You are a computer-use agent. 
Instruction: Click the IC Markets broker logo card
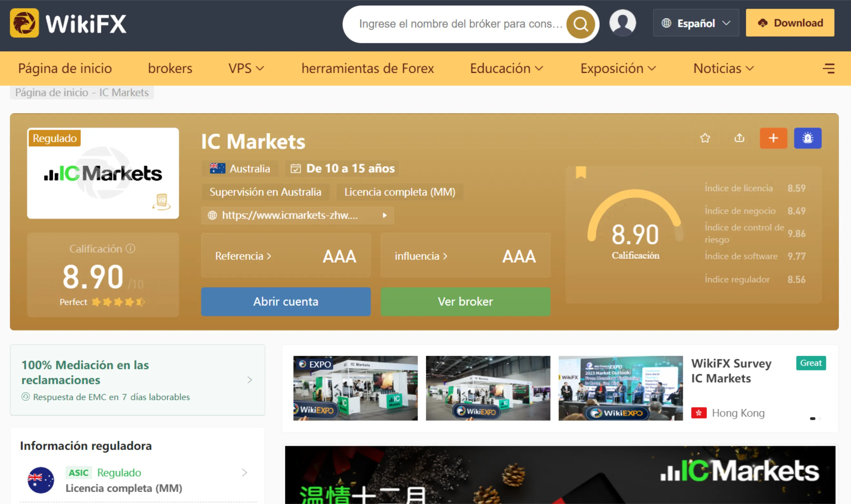tap(103, 173)
